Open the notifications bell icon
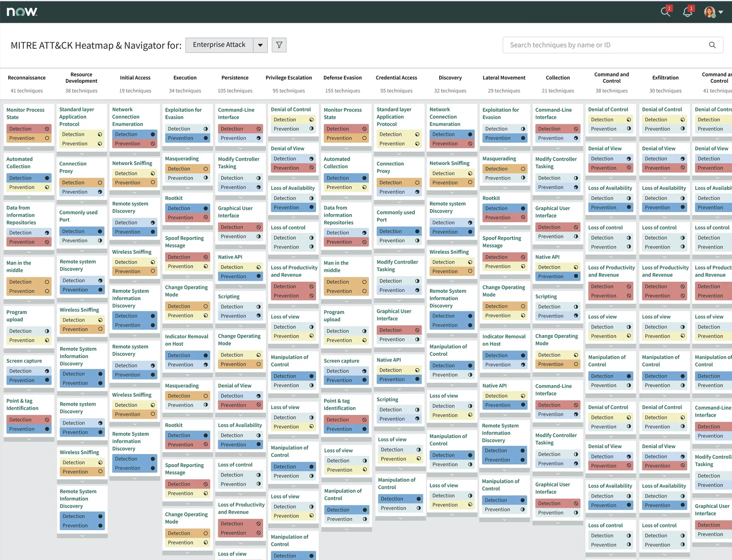Image resolution: width=732 pixels, height=560 pixels. coord(687,12)
